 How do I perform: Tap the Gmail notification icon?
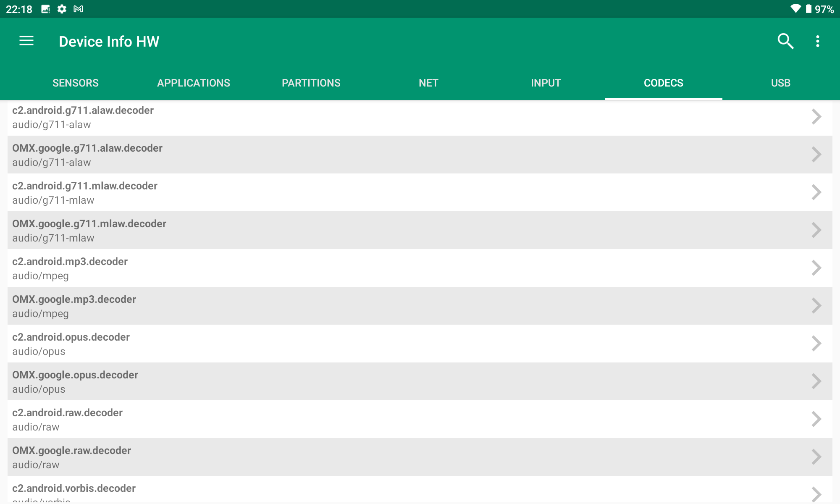(78, 9)
